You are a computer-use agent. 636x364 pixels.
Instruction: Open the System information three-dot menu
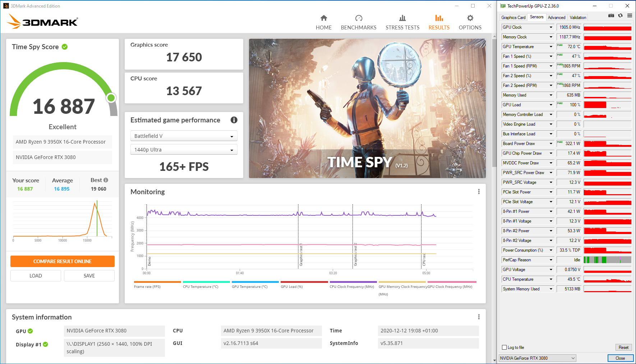[479, 317]
